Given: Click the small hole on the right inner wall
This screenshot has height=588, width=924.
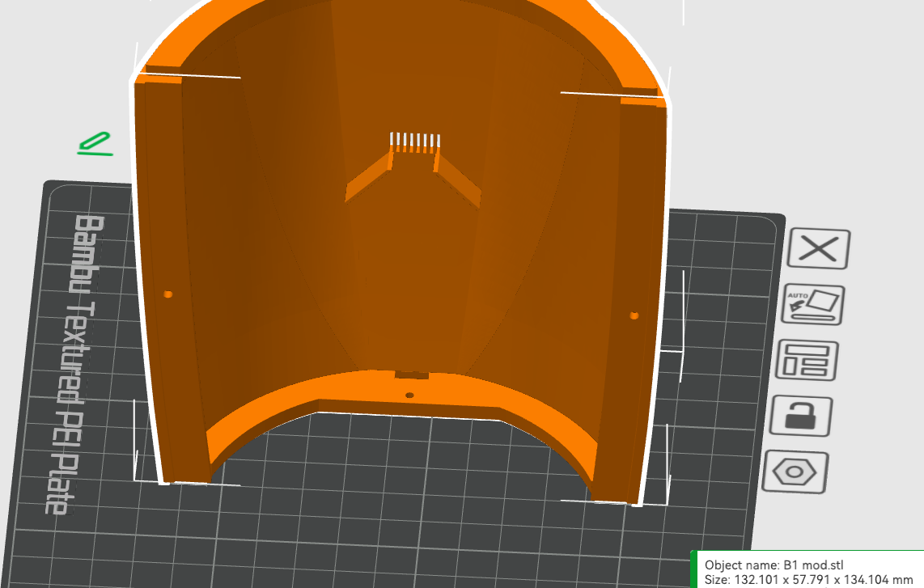Looking at the screenshot, I should (634, 315).
